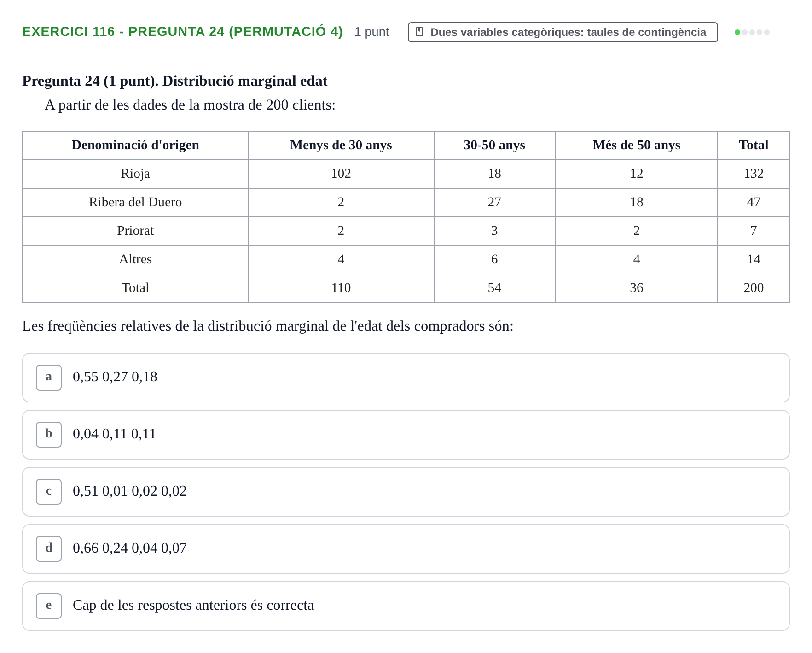Click the total cell with value 36
Image resolution: width=812 pixels, height=653 pixels.
click(x=636, y=288)
